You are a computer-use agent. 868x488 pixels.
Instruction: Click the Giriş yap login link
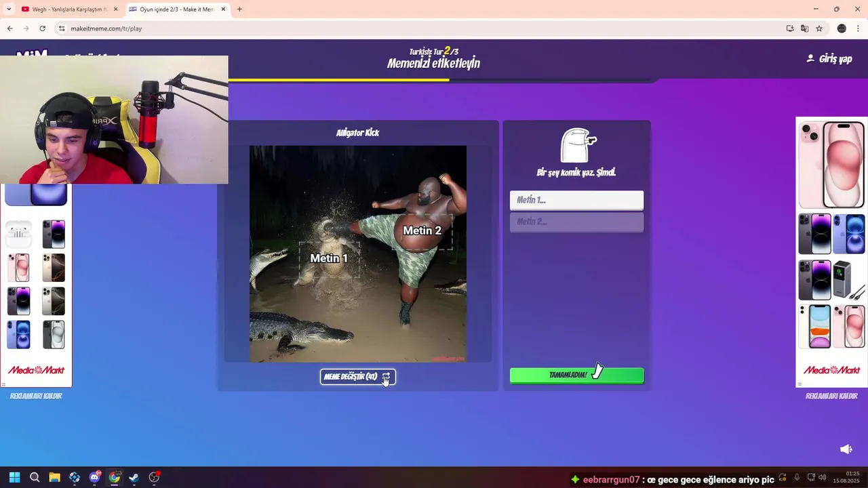click(x=829, y=59)
